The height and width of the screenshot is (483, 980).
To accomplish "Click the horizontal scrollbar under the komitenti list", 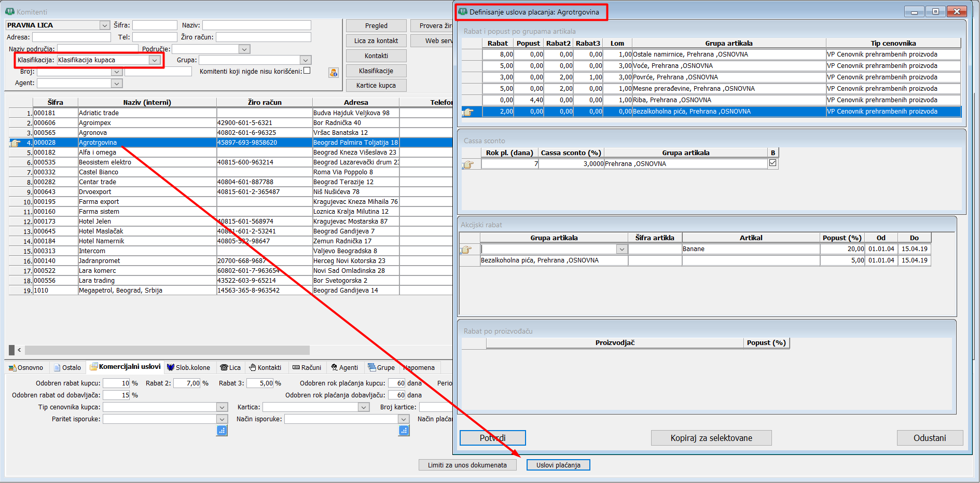I will pos(167,350).
